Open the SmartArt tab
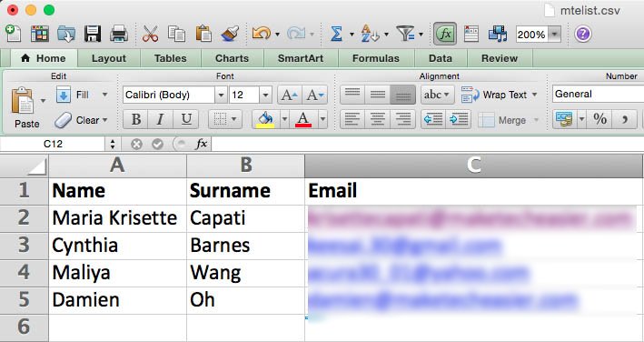This screenshot has height=342, width=644. click(301, 58)
